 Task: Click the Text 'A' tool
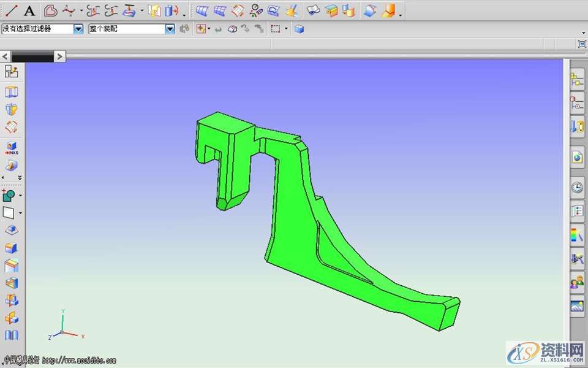[29, 10]
